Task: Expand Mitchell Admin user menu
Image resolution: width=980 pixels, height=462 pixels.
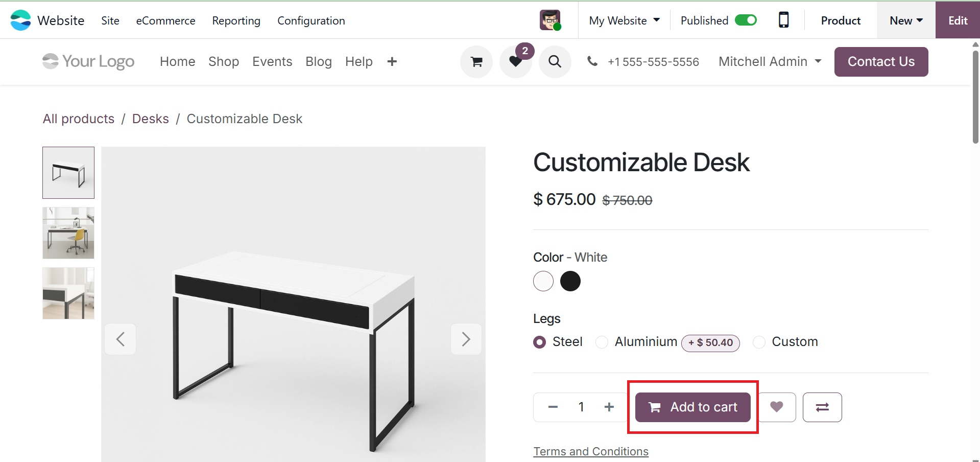Action: [770, 62]
